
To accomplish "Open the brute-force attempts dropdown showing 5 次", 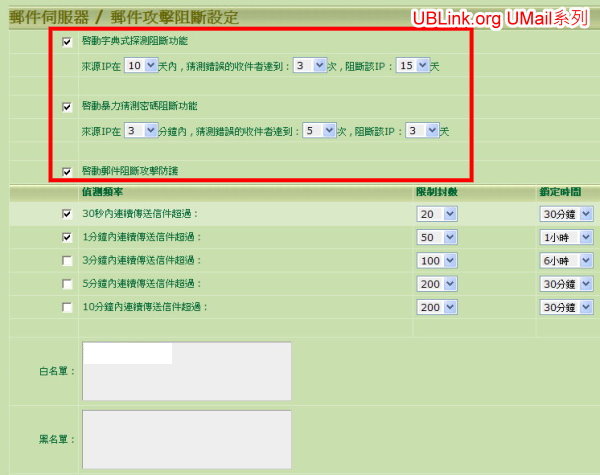I will coord(316,130).
